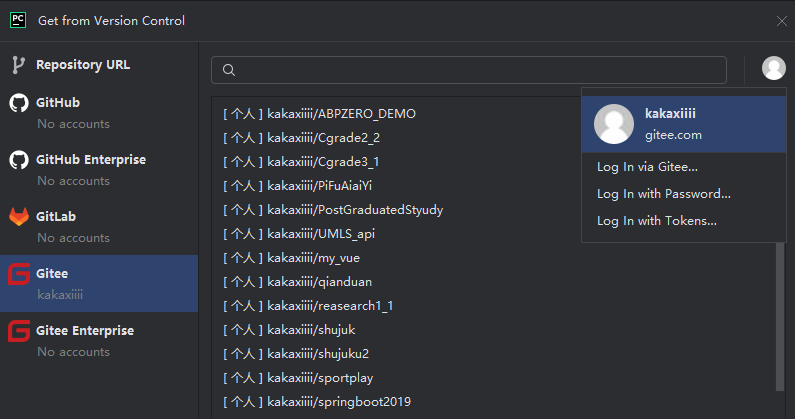Open the account avatar menu button
This screenshot has width=795, height=419.
coord(774,68)
